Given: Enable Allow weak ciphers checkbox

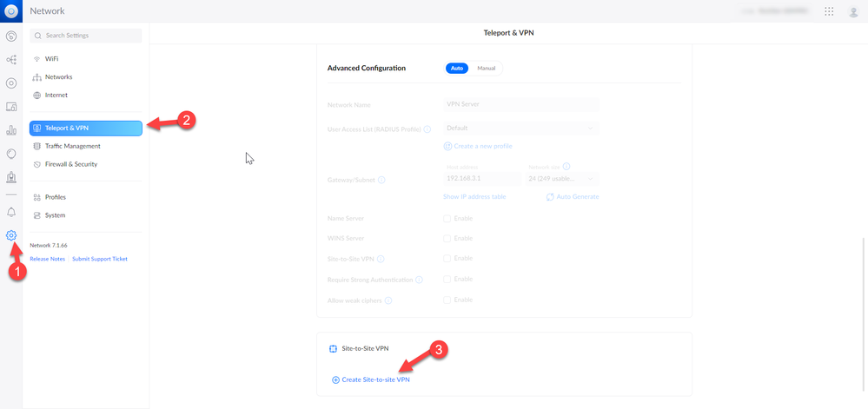Looking at the screenshot, I should point(447,300).
